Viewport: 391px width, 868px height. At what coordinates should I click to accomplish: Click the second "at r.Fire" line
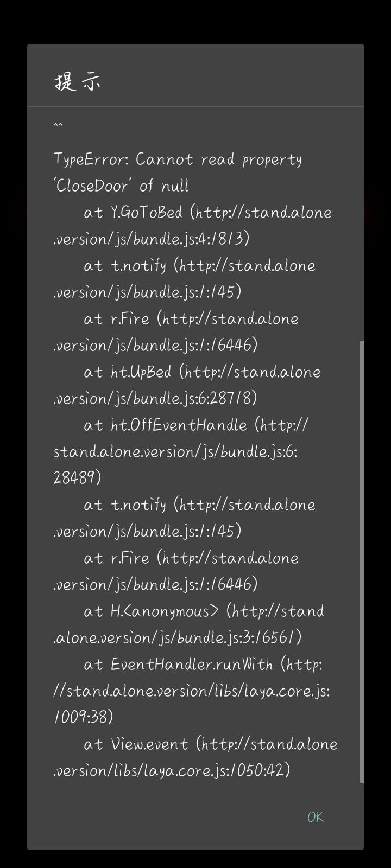(191, 558)
